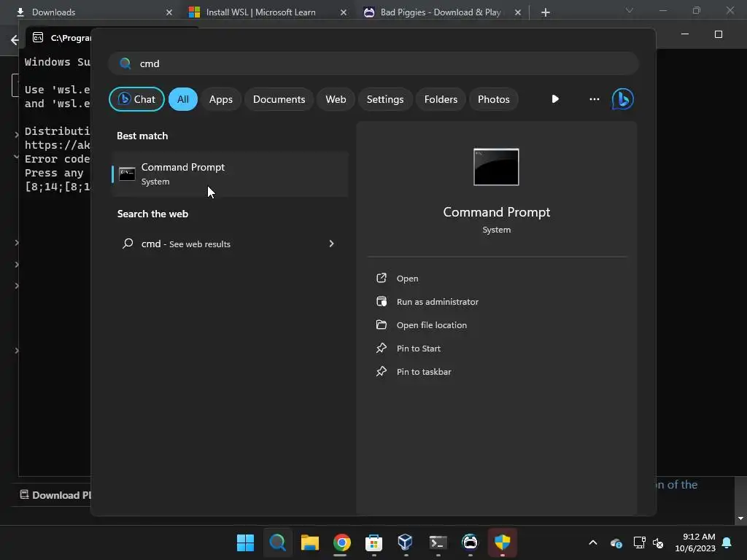Image resolution: width=747 pixels, height=560 pixels.
Task: Click the OneDrive cloud tray icon
Action: 616,542
